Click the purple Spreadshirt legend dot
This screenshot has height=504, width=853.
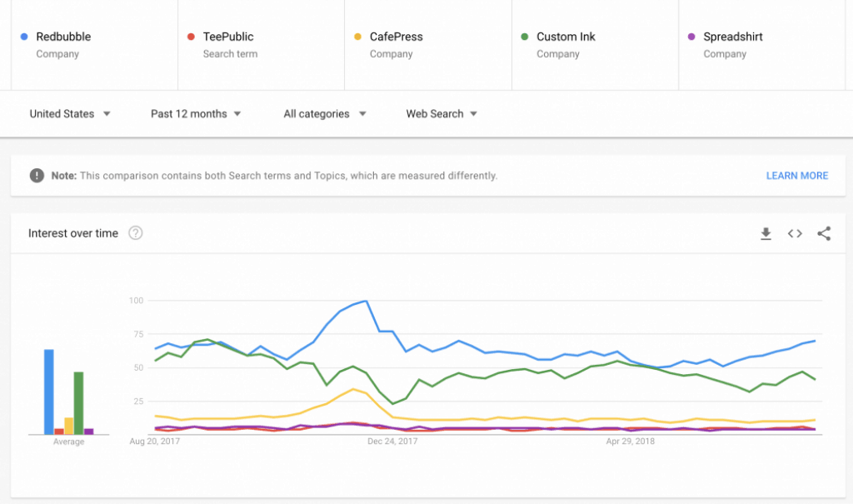pyautogui.click(x=691, y=37)
